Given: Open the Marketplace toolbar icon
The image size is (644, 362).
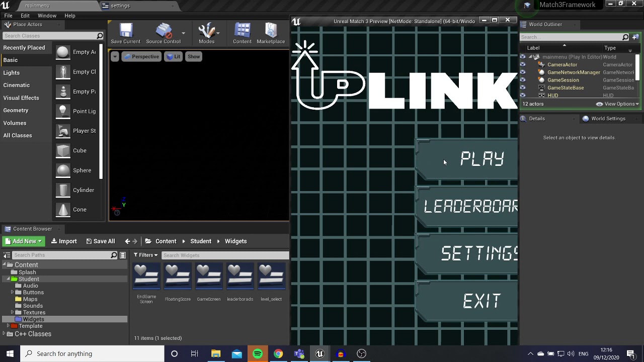Looking at the screenshot, I should click(271, 34).
